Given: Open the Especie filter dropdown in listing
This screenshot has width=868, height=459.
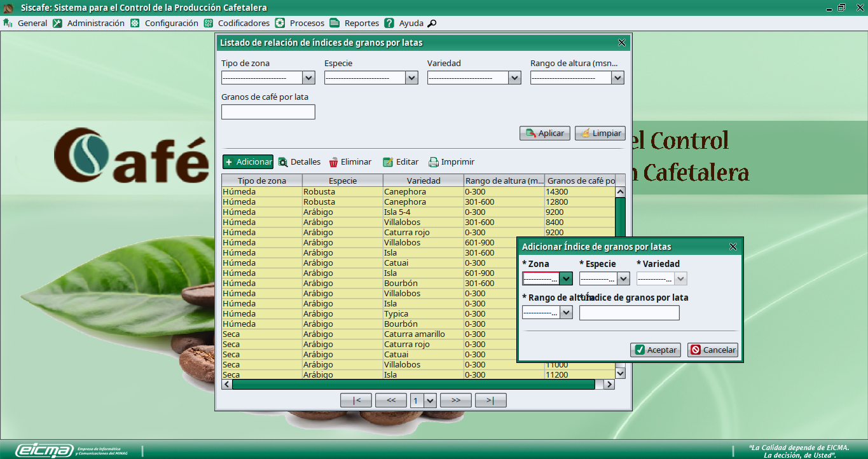Looking at the screenshot, I should 411,78.
